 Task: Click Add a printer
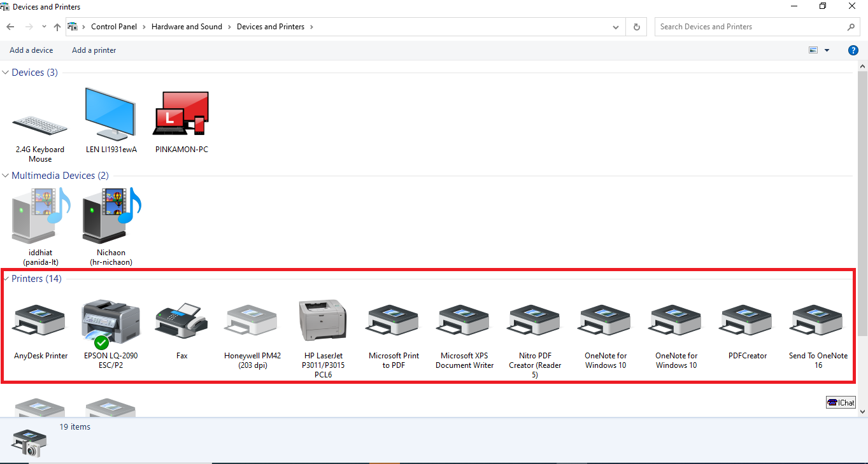pos(94,50)
